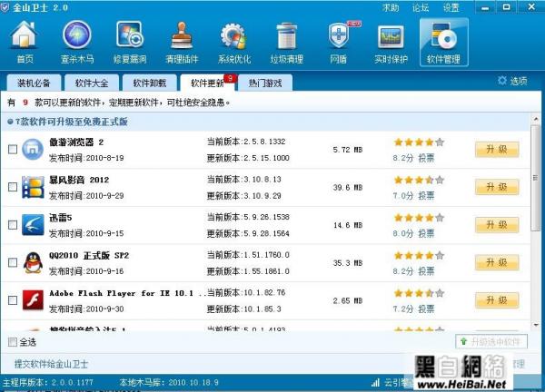Check the box for 傲游浏览器 2
The image size is (545, 392).
click(x=12, y=149)
